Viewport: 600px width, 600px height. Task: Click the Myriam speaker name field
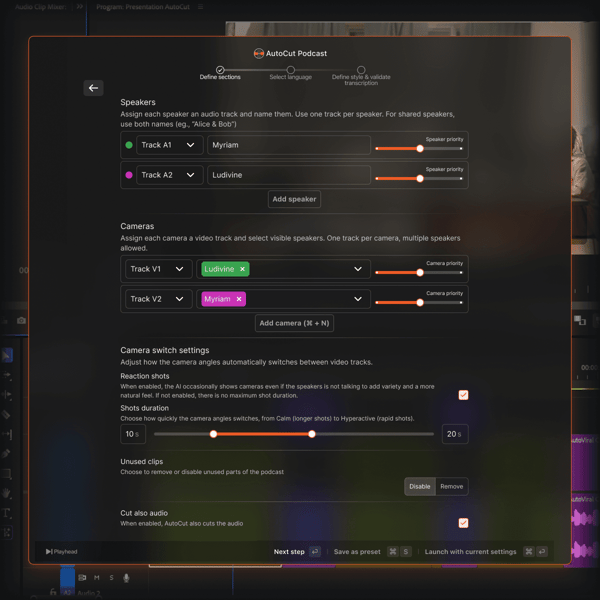288,145
